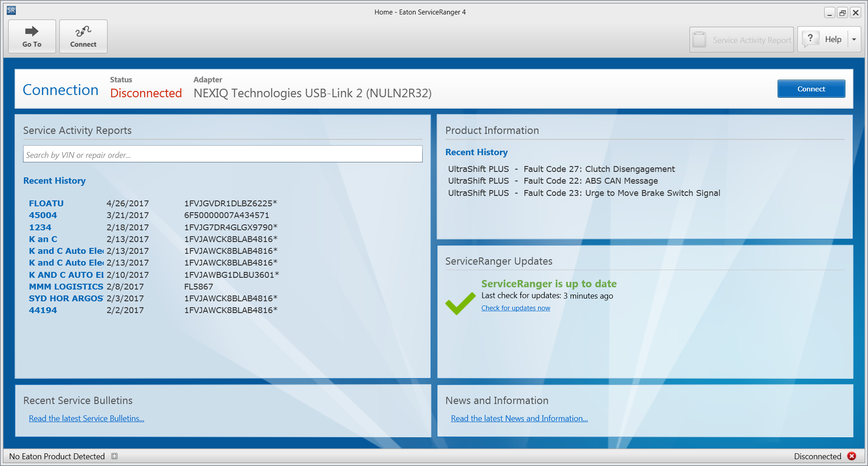Restore down the ServiceRanger window
This screenshot has width=868, height=466.
(x=843, y=13)
